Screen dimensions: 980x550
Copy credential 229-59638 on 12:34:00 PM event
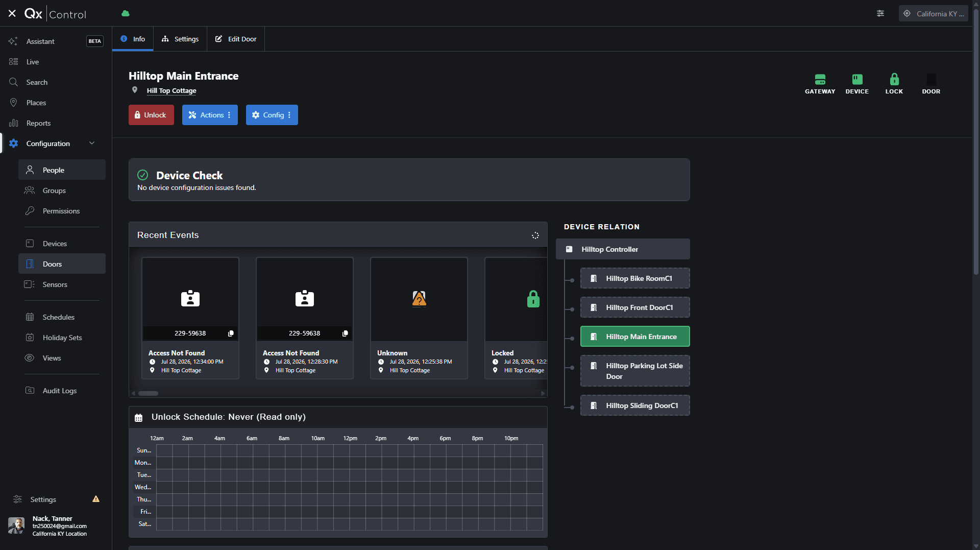click(231, 333)
